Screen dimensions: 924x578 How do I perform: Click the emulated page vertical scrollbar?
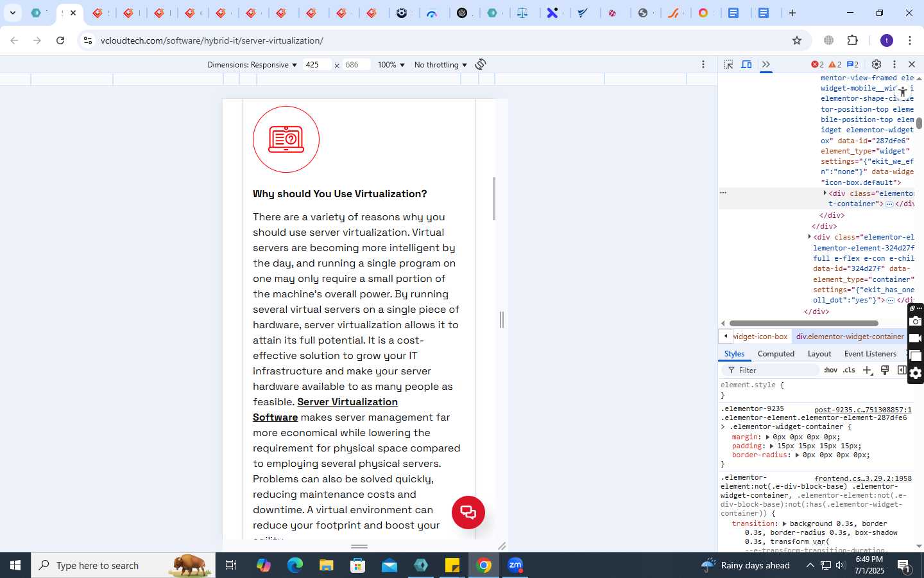coord(493,198)
